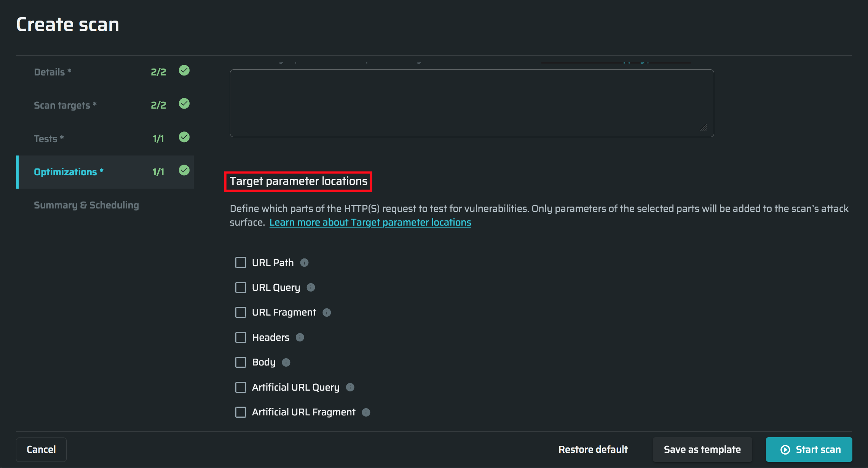Click the info icon beside URL Query
The height and width of the screenshot is (468, 868).
(x=311, y=287)
